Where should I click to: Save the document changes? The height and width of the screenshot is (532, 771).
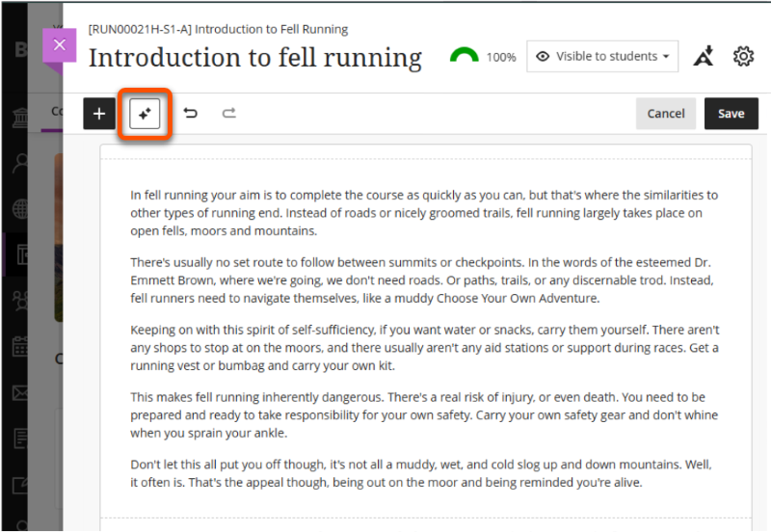click(x=731, y=114)
